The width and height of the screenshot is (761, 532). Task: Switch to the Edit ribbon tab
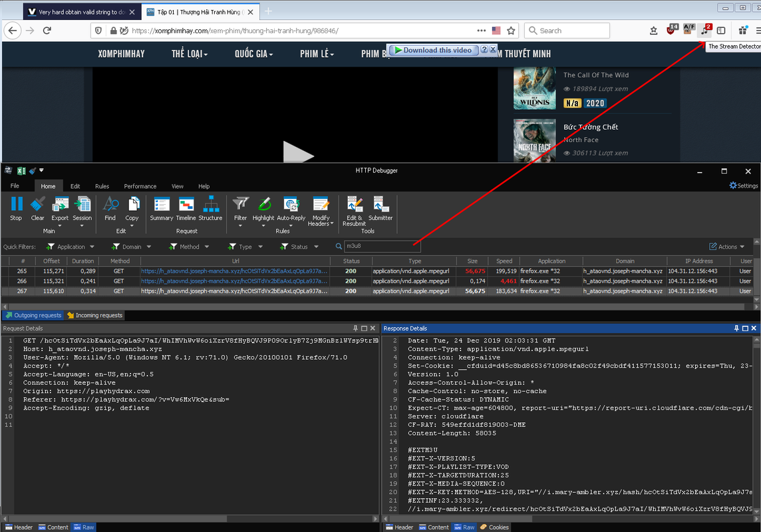click(x=75, y=186)
